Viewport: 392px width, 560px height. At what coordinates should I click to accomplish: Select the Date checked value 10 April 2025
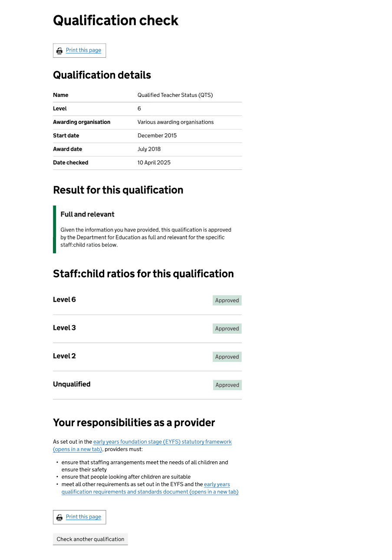pyautogui.click(x=154, y=162)
